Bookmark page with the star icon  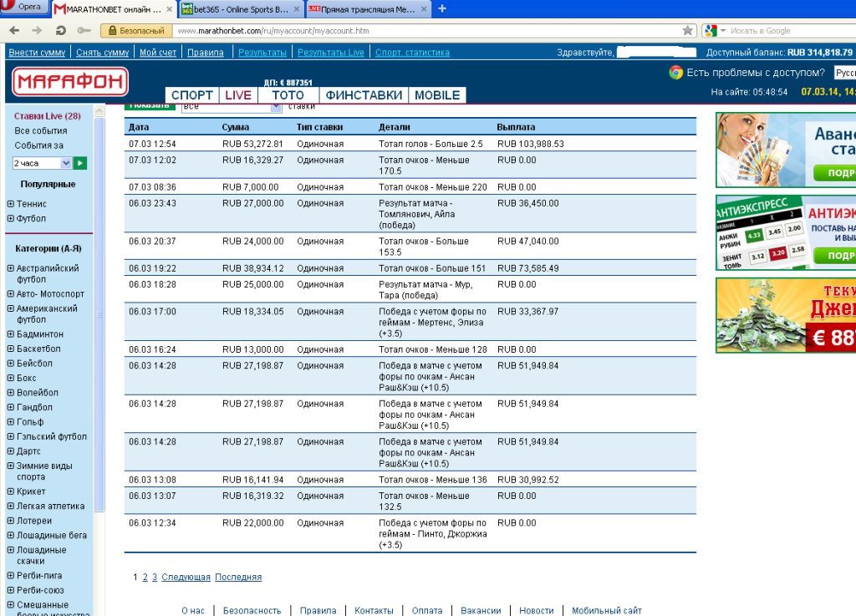687,31
